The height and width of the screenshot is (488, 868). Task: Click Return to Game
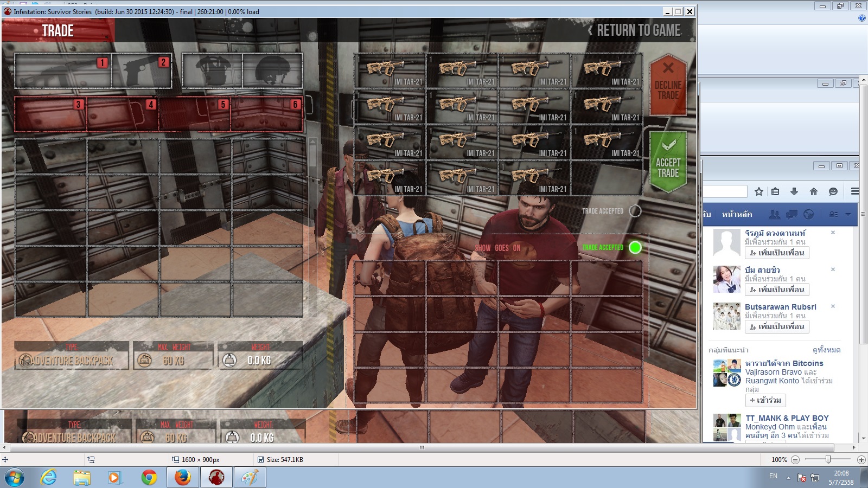pyautogui.click(x=635, y=30)
